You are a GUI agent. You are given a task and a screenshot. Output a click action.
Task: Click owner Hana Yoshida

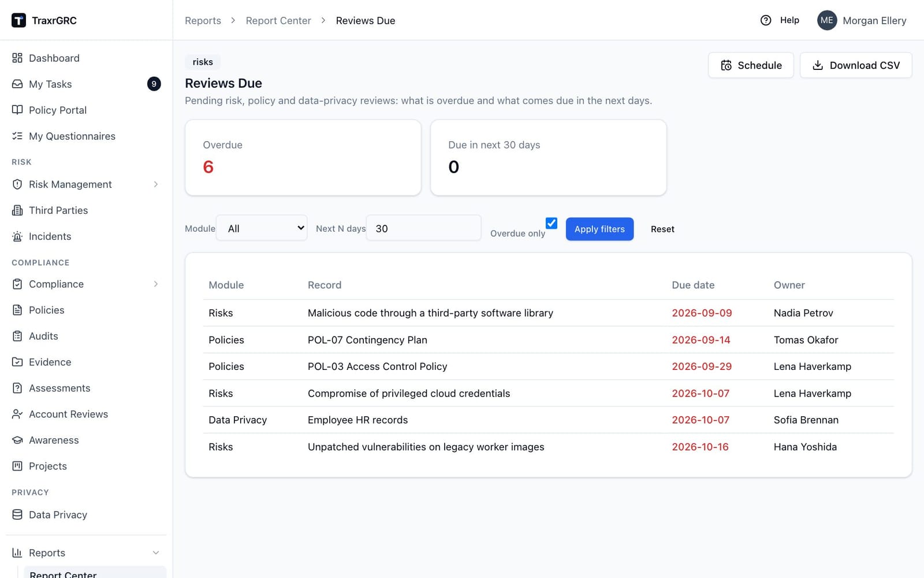tap(805, 447)
